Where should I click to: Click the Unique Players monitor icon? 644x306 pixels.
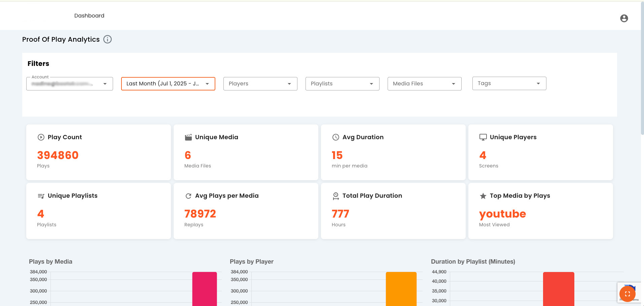(x=483, y=137)
